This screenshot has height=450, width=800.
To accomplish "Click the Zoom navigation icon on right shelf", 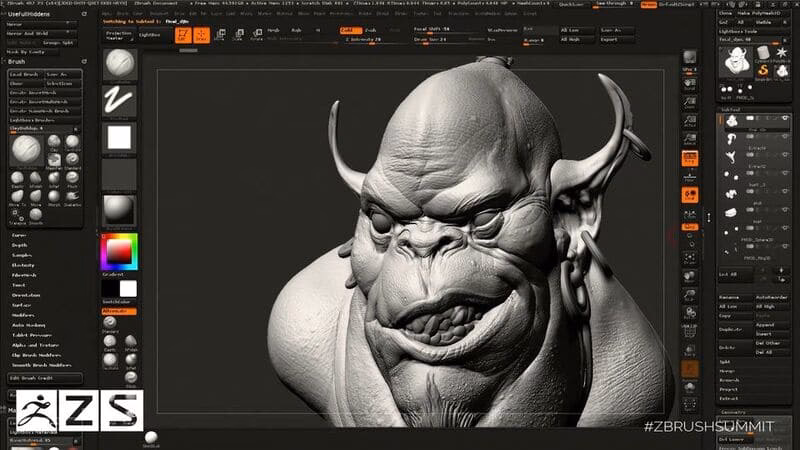I will tap(690, 102).
